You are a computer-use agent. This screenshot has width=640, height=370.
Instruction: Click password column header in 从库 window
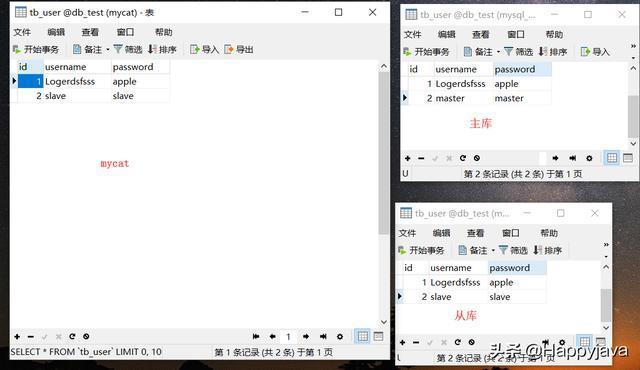(x=517, y=268)
